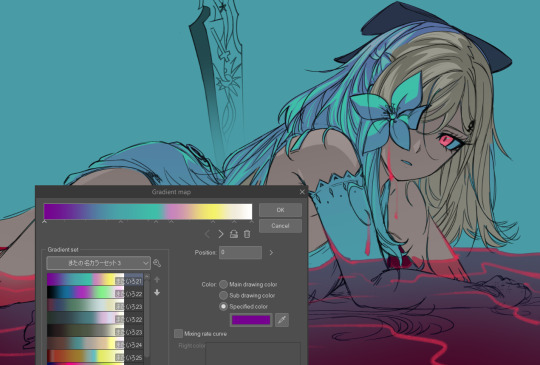Image resolution: width=540 pixels, height=365 pixels.
Task: Select the leftmost purple gradient node marker
Action: (44, 222)
